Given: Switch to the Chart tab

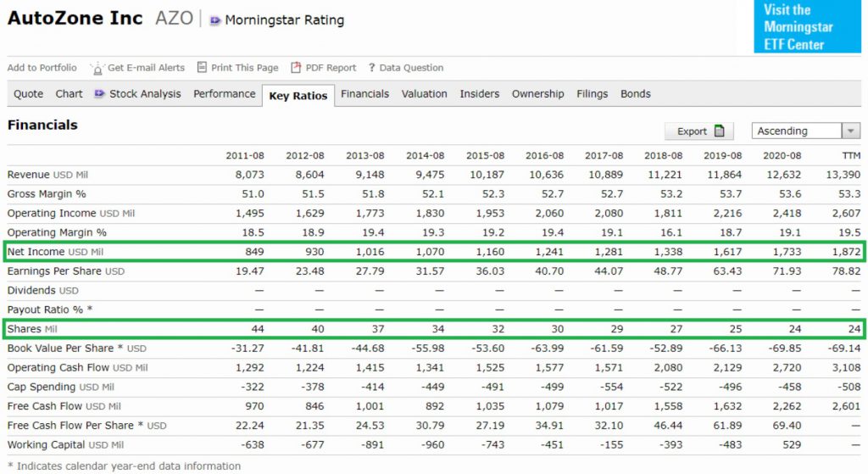Looking at the screenshot, I should tap(69, 93).
